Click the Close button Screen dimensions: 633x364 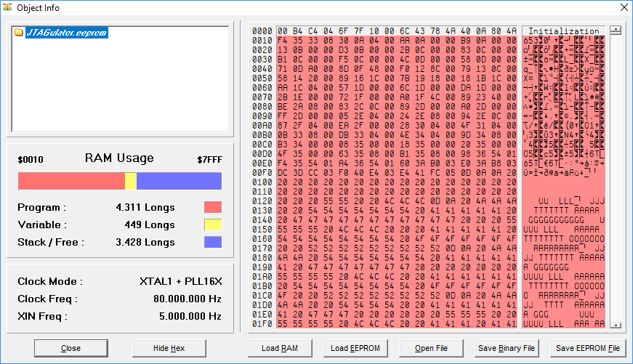pos(71,348)
